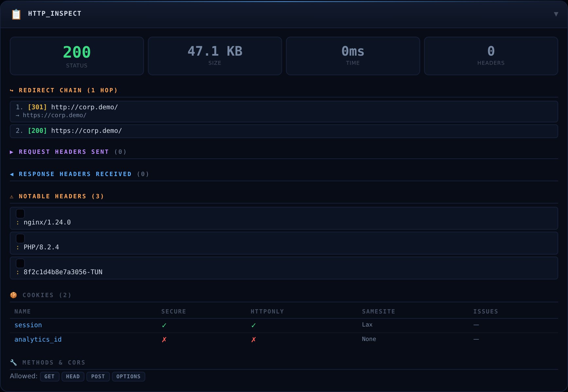Image resolution: width=568 pixels, height=392 pixels.
Task: Open the 200 https://corp.demo/ redirect row
Action: coord(284,131)
